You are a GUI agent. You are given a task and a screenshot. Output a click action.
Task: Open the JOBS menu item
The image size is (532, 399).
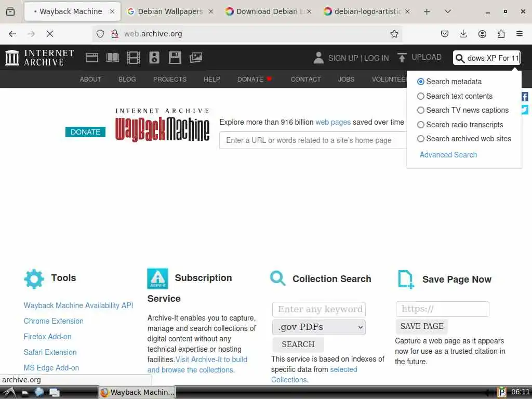click(346, 79)
